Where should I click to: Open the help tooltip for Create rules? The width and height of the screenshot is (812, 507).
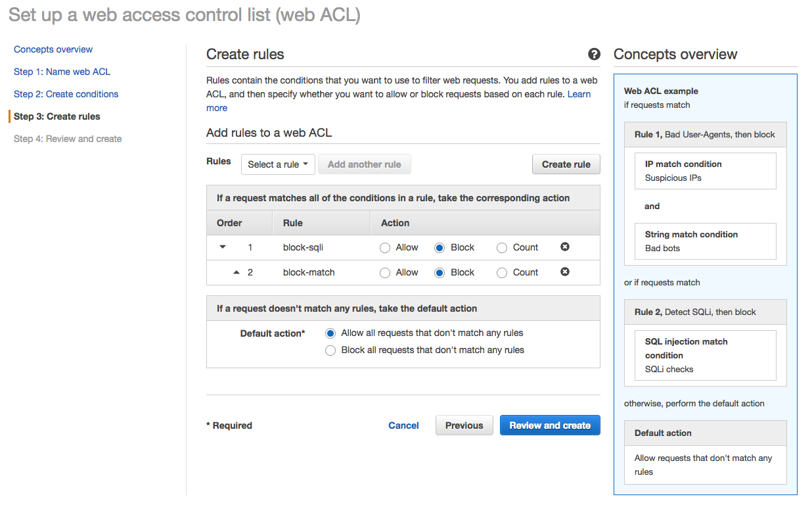[595, 55]
